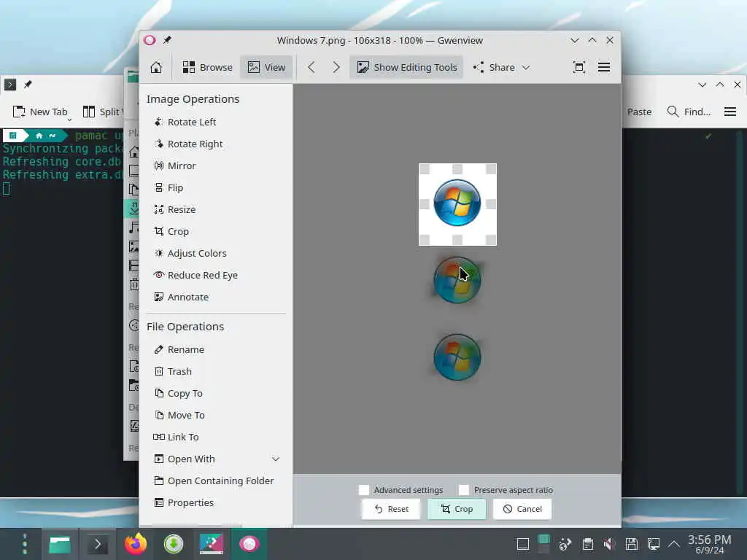Open Adjust Colors
The image size is (747, 560).
tap(190, 253)
